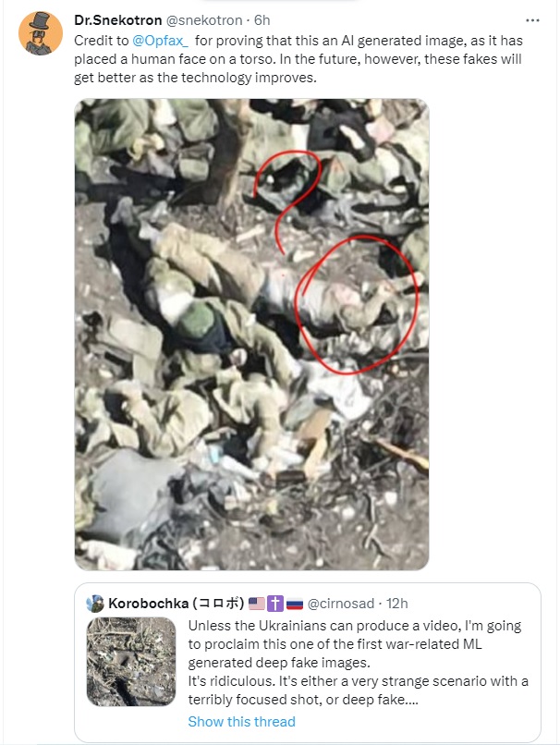Click the US flag emoji in name
The width and height of the screenshot is (560, 745).
point(257,604)
